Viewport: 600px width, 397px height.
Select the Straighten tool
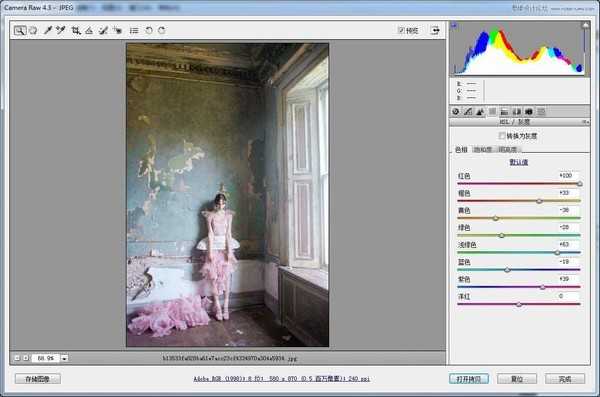(x=89, y=31)
